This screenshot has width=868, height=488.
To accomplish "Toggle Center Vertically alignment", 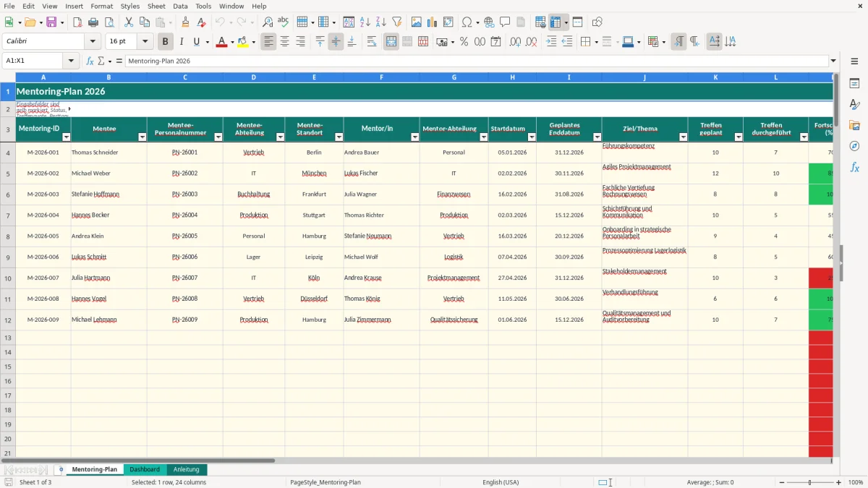I will point(336,42).
